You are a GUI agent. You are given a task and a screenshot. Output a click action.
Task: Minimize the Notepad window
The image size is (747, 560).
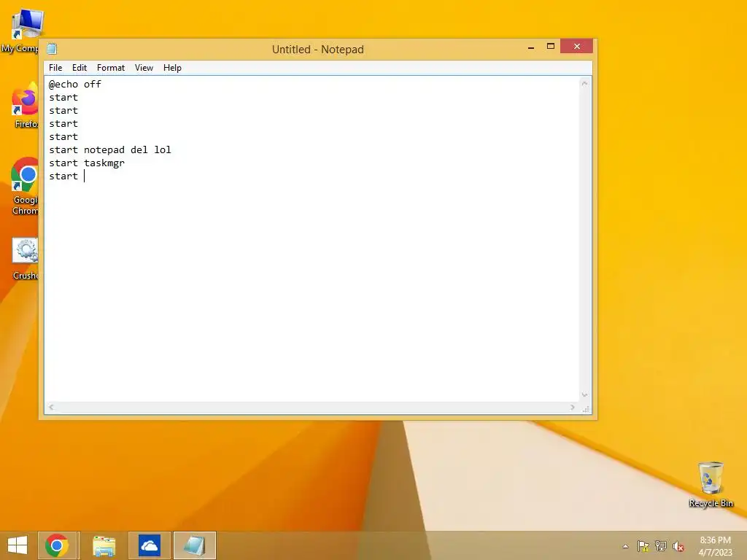[531, 47]
